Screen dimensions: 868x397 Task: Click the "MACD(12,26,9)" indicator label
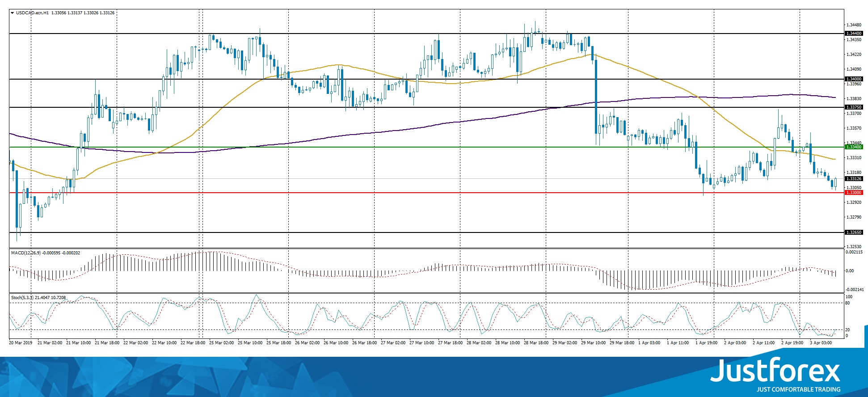coord(26,253)
